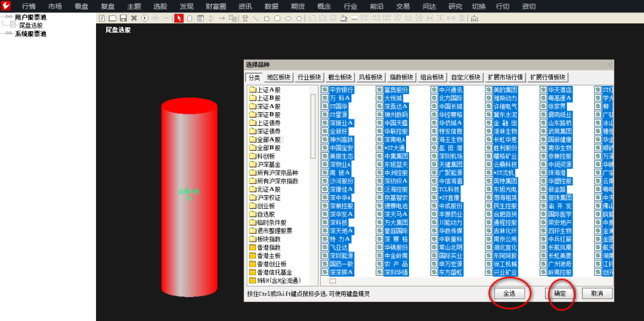644x321 pixels.
Task: Switch to the 自定义板块 tab
Action: coord(465,78)
